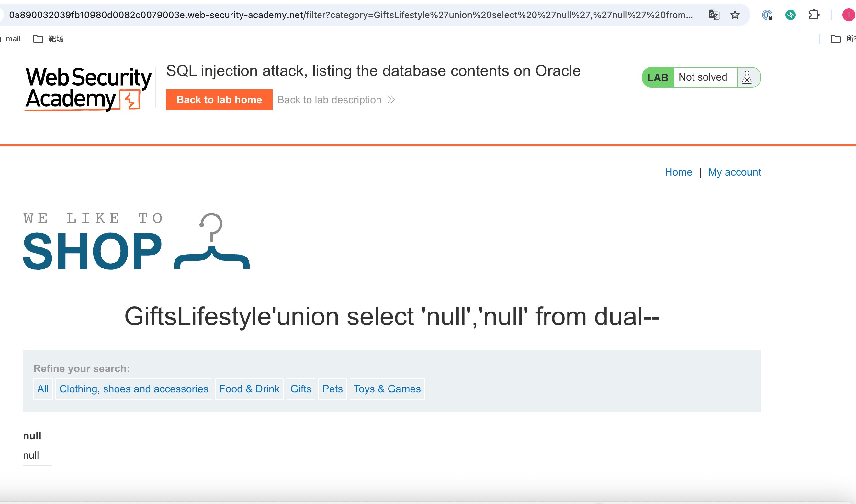Screen dimensions: 856x504
Task: Open the mail bookmark
Action: 13,38
